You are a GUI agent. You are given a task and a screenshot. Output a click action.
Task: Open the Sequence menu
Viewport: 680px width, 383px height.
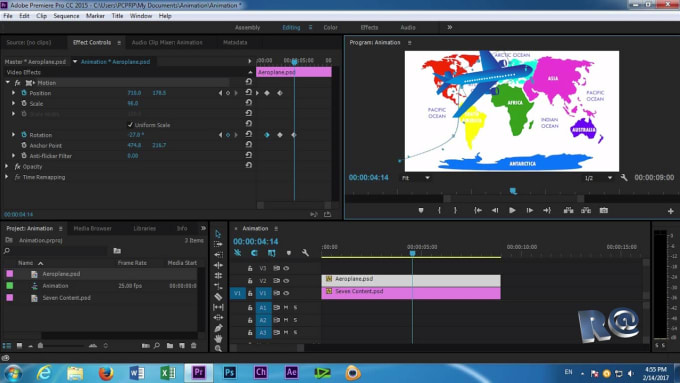click(66, 16)
